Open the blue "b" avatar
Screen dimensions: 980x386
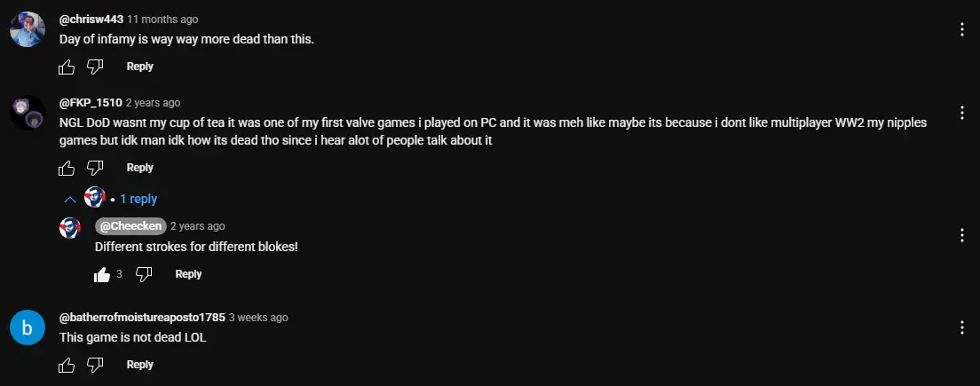pos(28,328)
